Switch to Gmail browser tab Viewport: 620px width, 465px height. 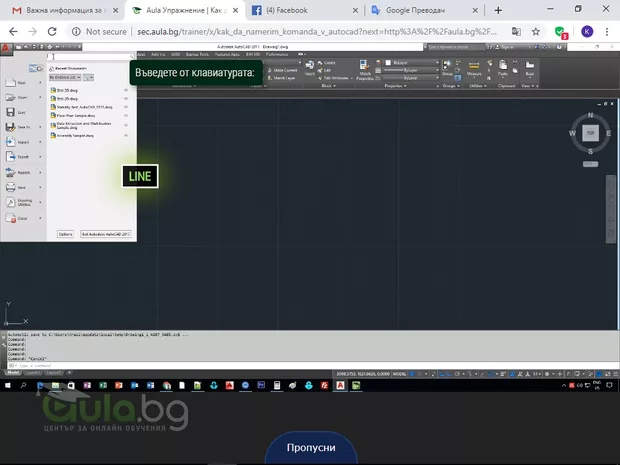65,11
